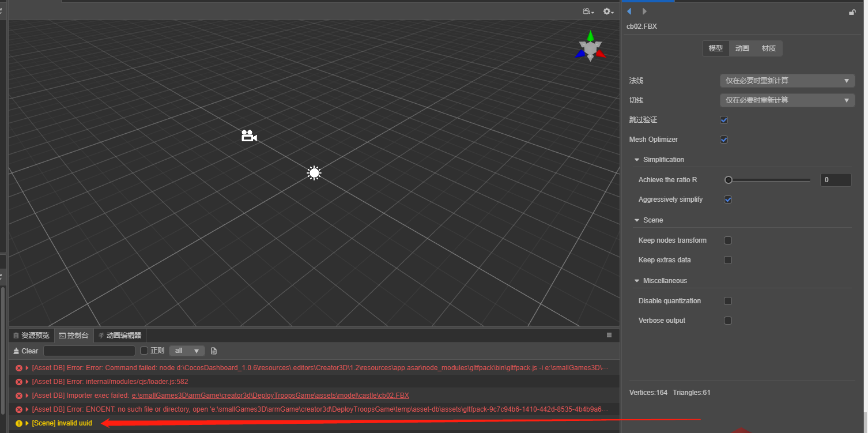Collapse the Simplification section
Screen dimensions: 868x433
point(637,160)
